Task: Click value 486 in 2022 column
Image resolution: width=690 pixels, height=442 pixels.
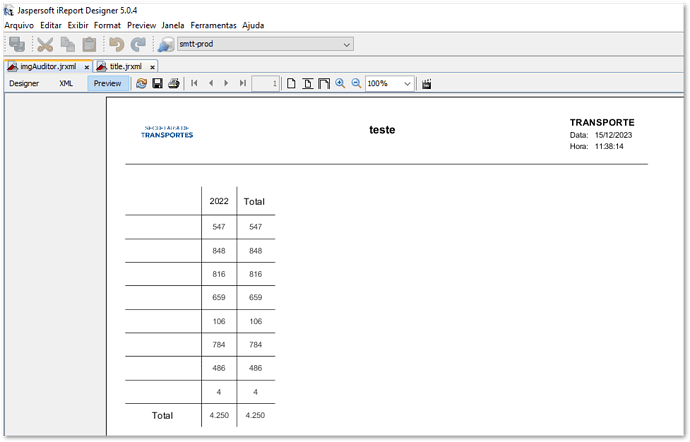Action: coord(219,368)
